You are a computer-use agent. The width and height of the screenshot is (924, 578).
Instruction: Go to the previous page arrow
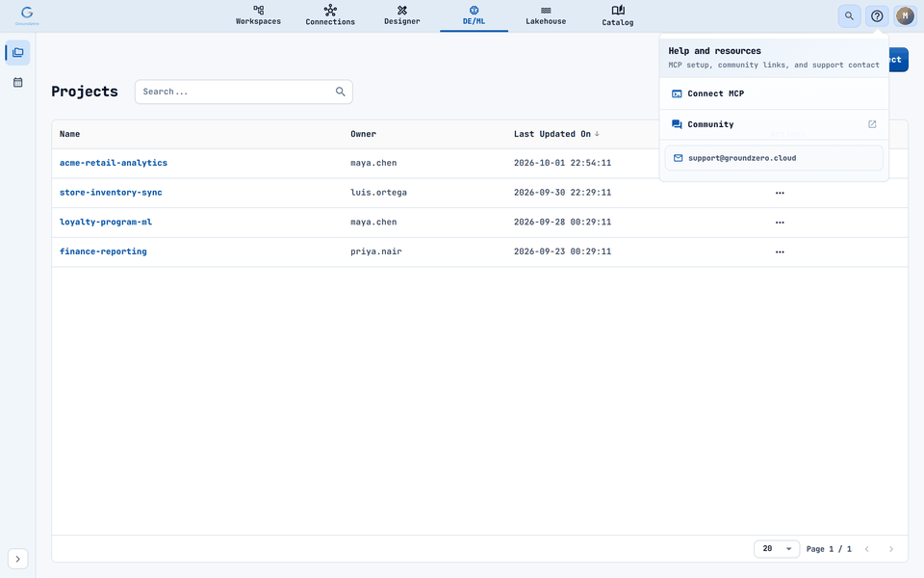click(x=867, y=549)
